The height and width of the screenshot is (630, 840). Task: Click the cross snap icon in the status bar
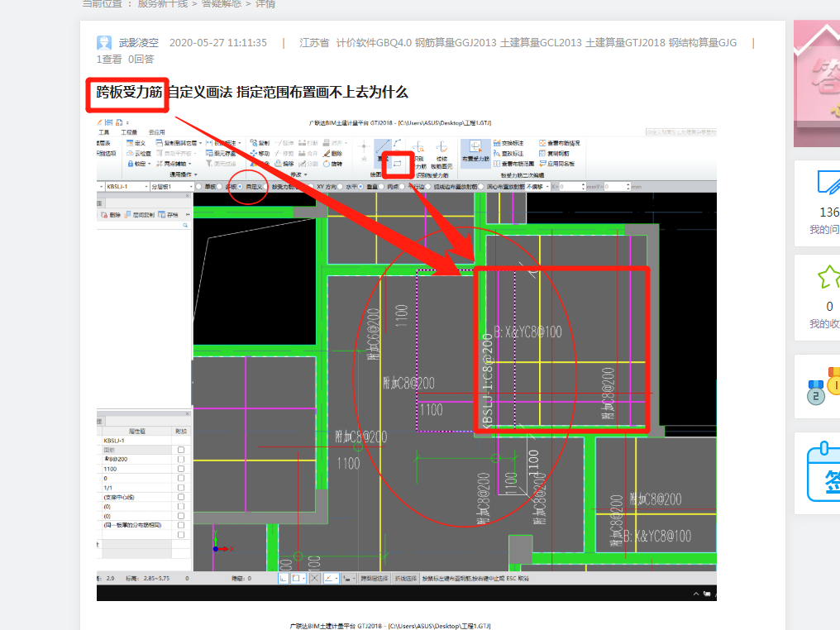[x=314, y=579]
